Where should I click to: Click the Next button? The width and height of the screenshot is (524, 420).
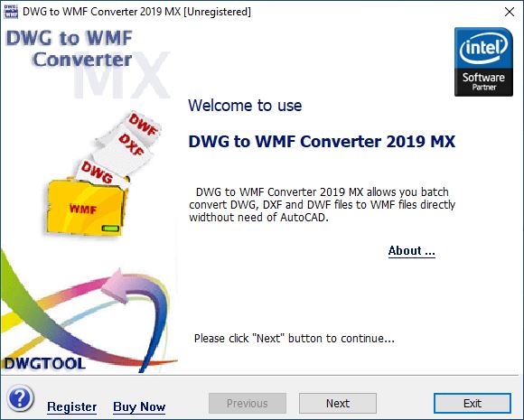point(338,404)
